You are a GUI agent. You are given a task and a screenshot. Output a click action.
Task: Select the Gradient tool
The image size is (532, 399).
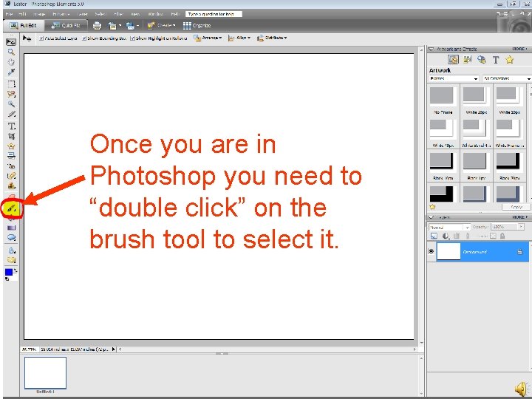click(x=11, y=228)
